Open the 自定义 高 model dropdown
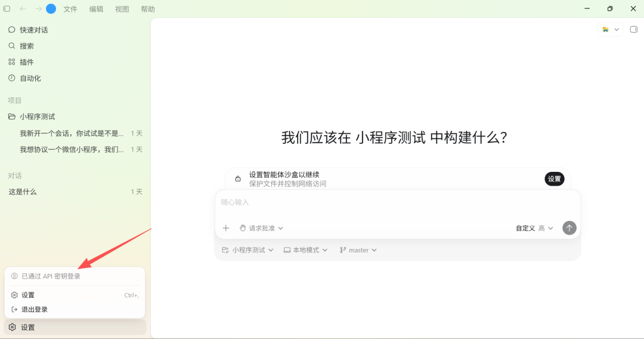The height and width of the screenshot is (339, 644). pos(534,228)
